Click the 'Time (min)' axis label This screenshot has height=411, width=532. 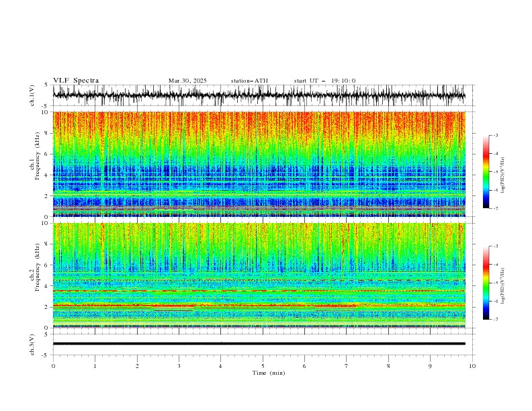pos(269,373)
